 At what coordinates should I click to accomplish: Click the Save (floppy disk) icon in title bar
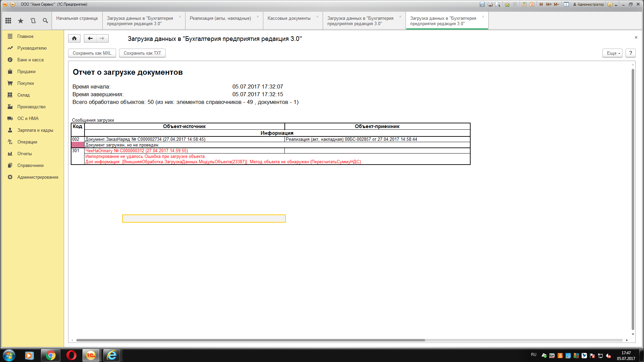pos(482,4)
